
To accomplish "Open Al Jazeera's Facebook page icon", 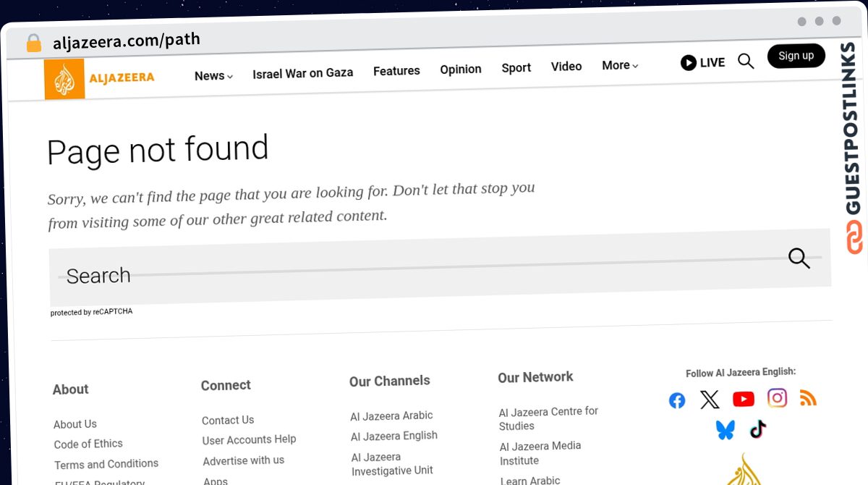I will (677, 400).
